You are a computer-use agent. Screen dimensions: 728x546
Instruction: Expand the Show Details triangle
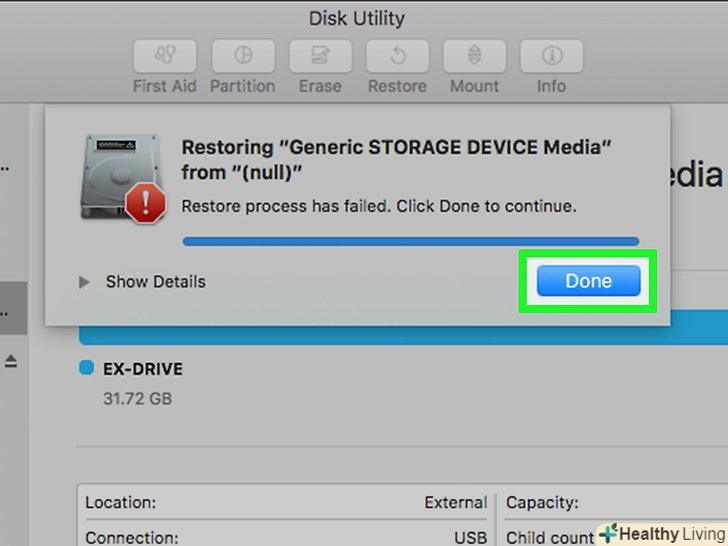pos(85,283)
